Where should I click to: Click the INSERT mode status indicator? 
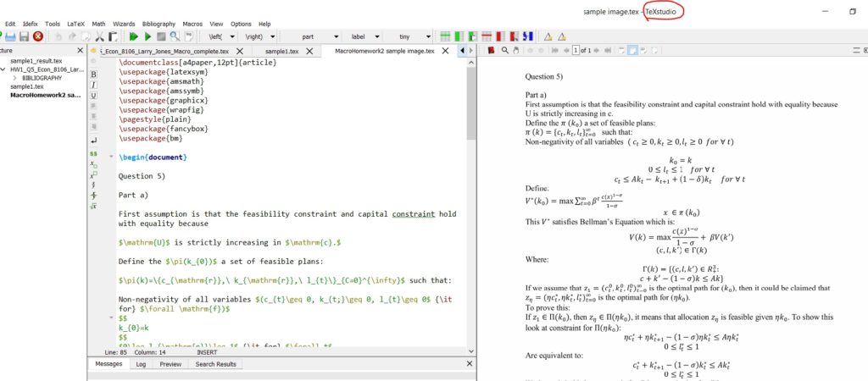pyautogui.click(x=207, y=352)
